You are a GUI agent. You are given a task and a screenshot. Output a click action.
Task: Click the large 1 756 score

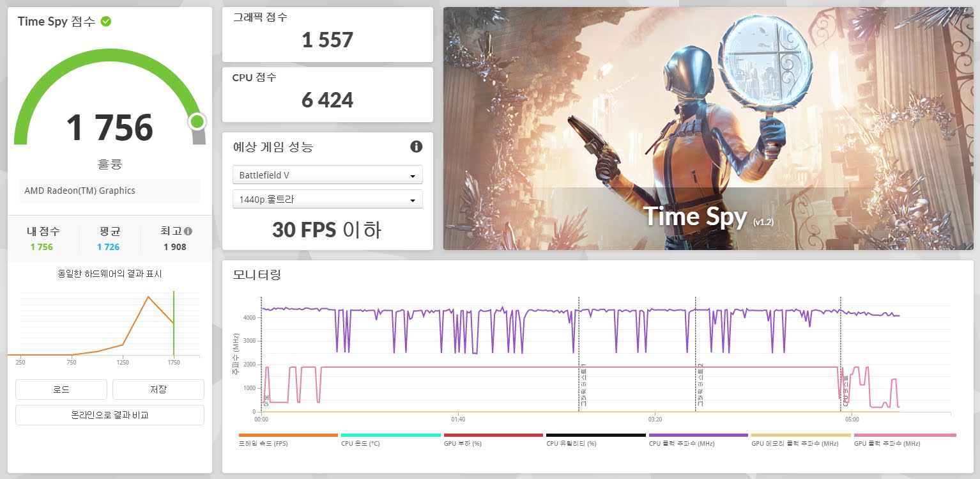110,127
